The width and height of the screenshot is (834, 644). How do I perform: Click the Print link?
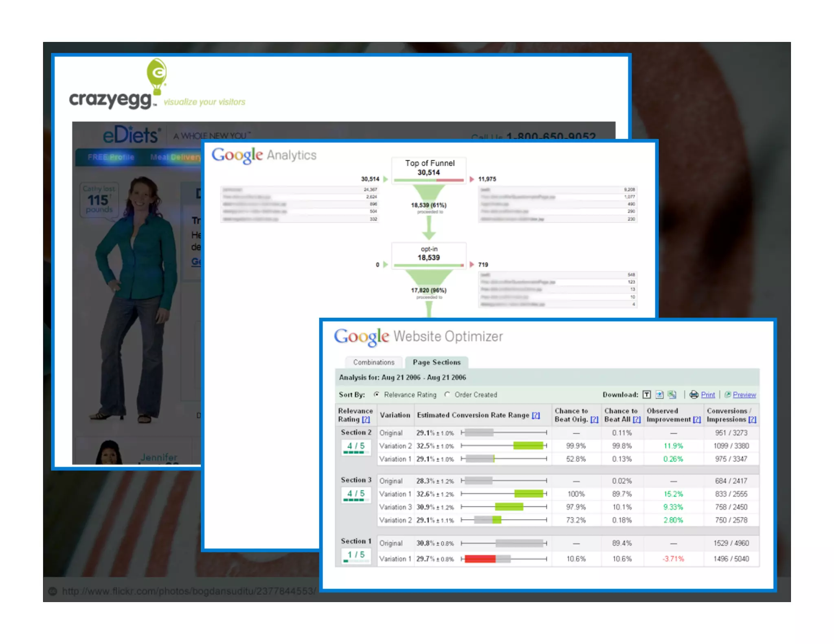point(708,394)
